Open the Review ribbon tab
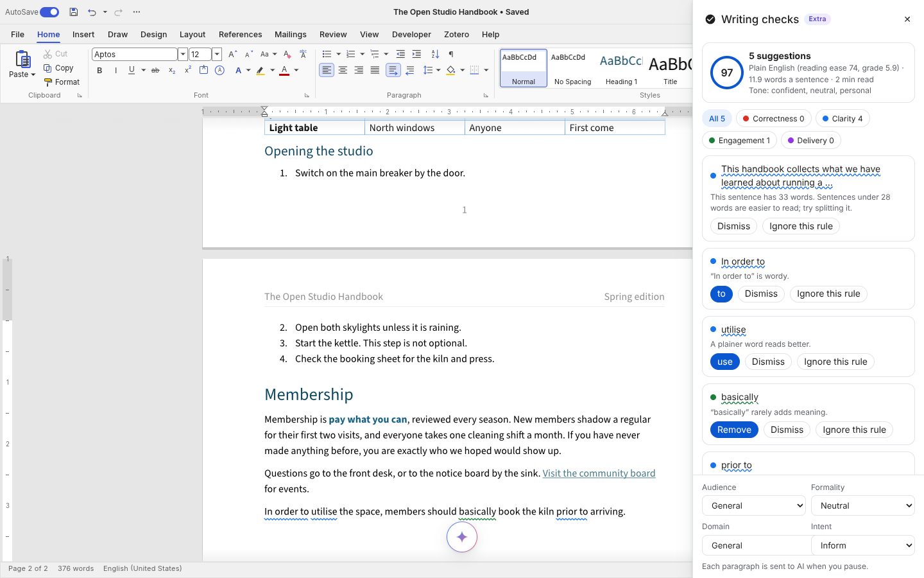Image resolution: width=924 pixels, height=578 pixels. click(333, 35)
